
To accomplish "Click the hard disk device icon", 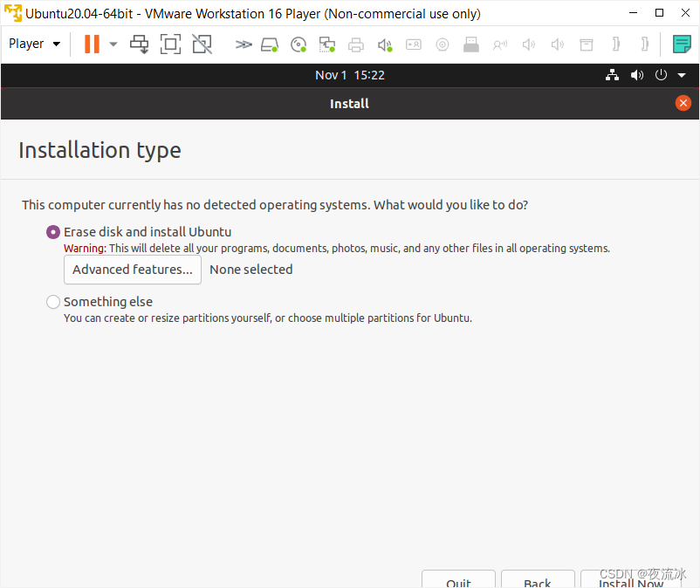I will click(x=270, y=44).
